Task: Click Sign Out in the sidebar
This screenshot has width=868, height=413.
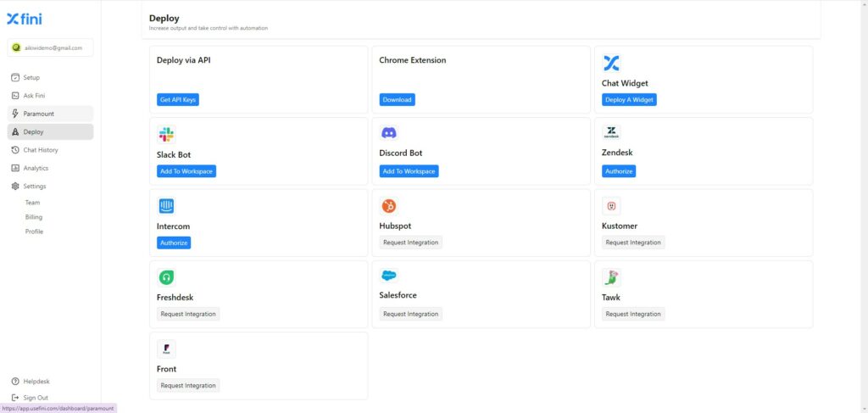Action: (x=50, y=398)
